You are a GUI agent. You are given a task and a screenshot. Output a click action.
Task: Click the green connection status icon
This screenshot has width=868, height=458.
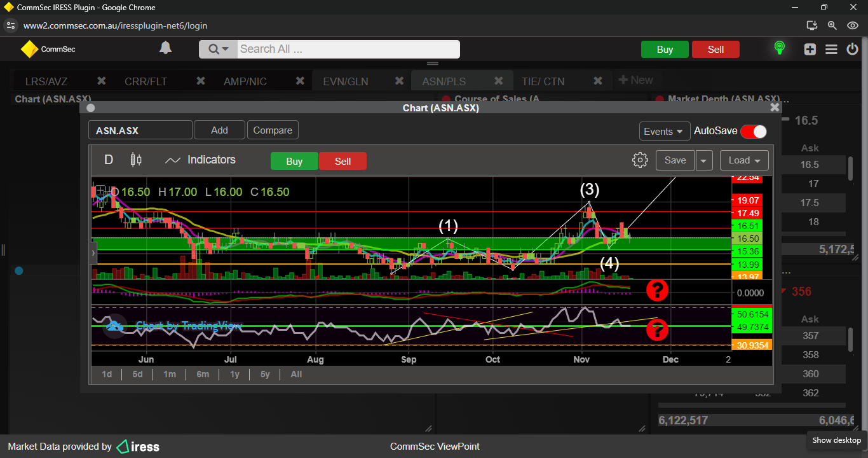click(779, 48)
